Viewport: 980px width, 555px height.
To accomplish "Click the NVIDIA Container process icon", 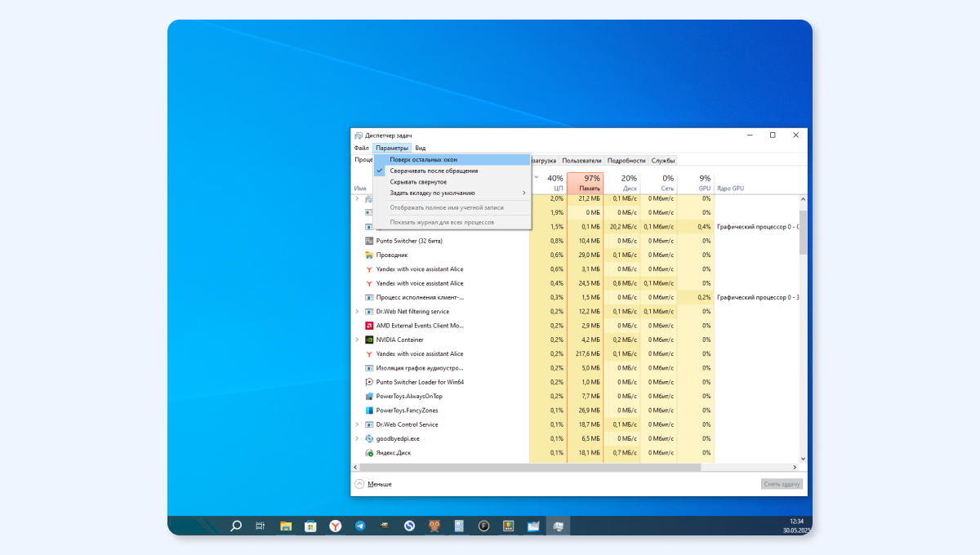I will [x=369, y=340].
